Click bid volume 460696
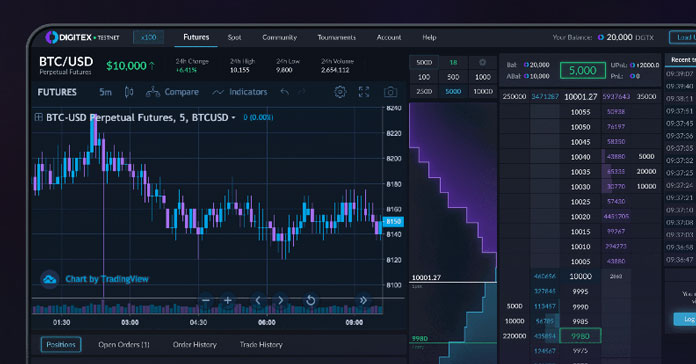 coord(545,276)
